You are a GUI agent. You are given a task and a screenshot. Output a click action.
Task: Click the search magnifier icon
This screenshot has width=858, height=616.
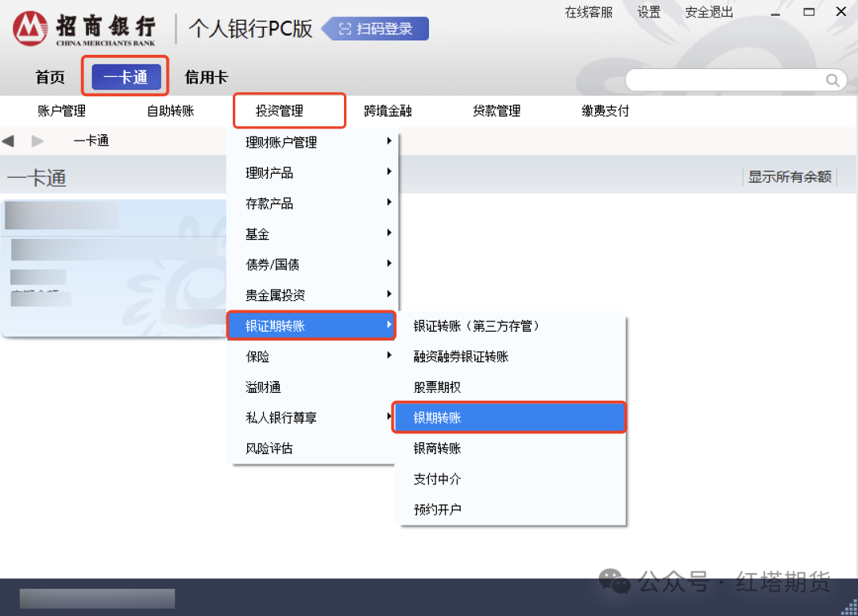coord(833,80)
